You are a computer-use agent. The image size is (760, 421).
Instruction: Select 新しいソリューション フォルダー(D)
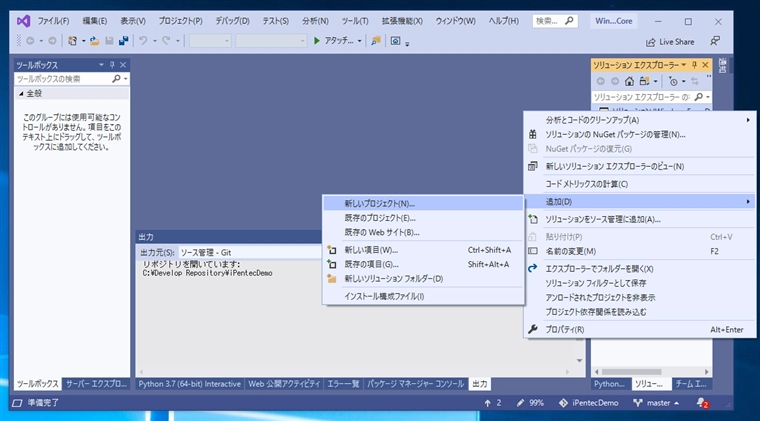click(423, 279)
